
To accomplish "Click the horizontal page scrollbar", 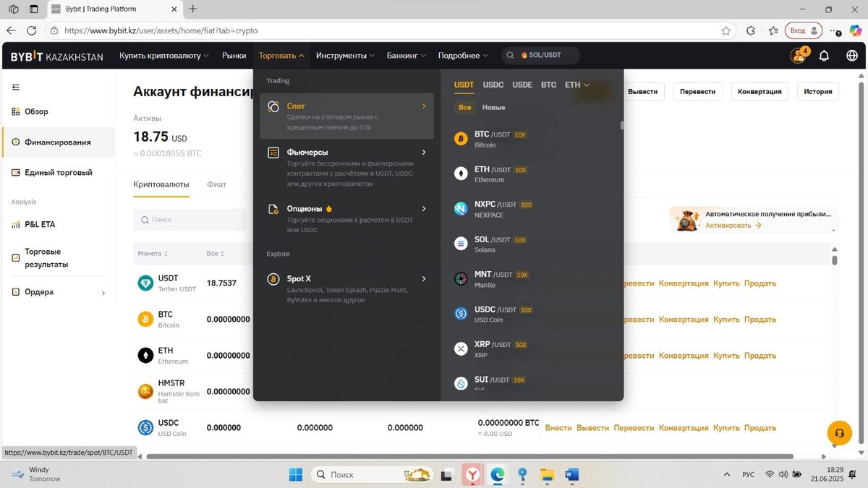I will tap(470, 457).
